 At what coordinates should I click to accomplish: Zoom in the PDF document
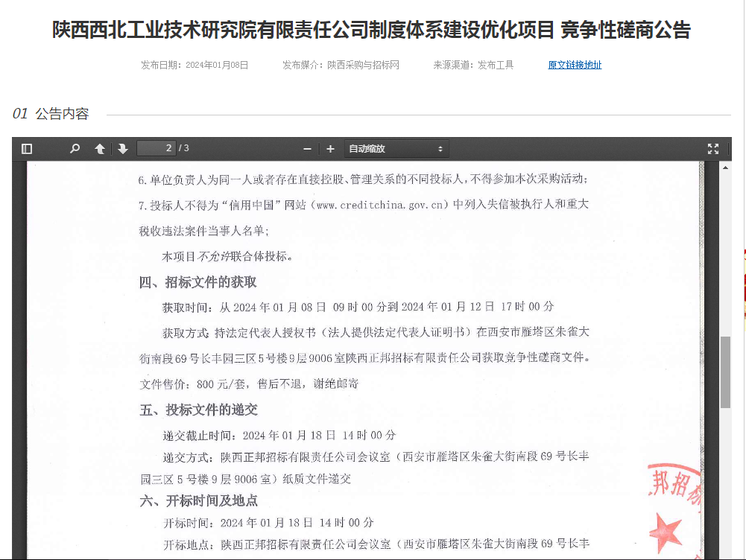point(330,149)
